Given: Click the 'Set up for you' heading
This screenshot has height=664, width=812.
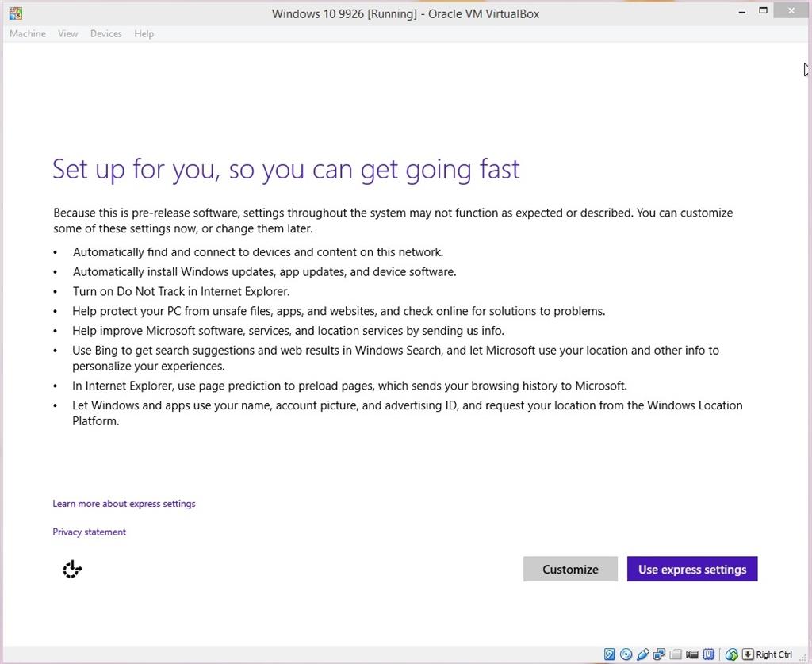Looking at the screenshot, I should [285, 169].
